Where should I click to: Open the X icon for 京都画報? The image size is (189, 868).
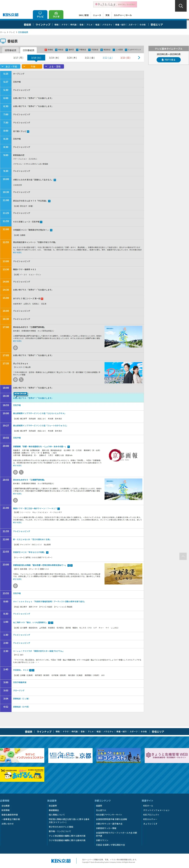click(21, 472)
